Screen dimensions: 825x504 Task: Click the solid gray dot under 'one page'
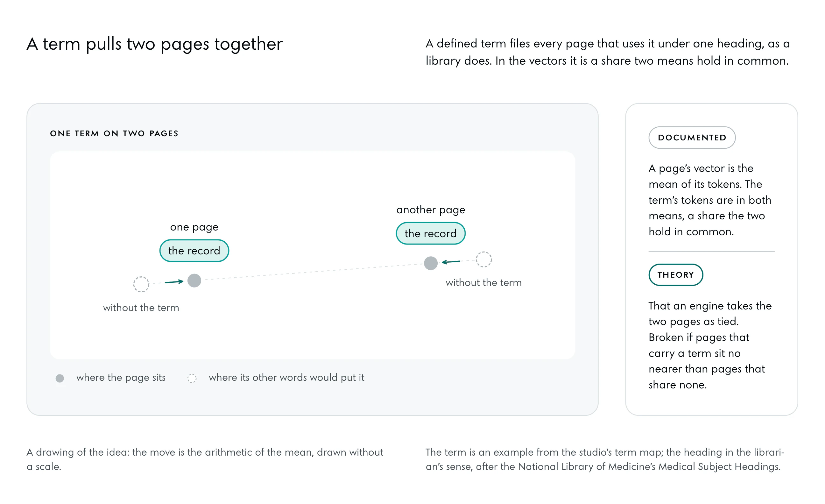[194, 280]
